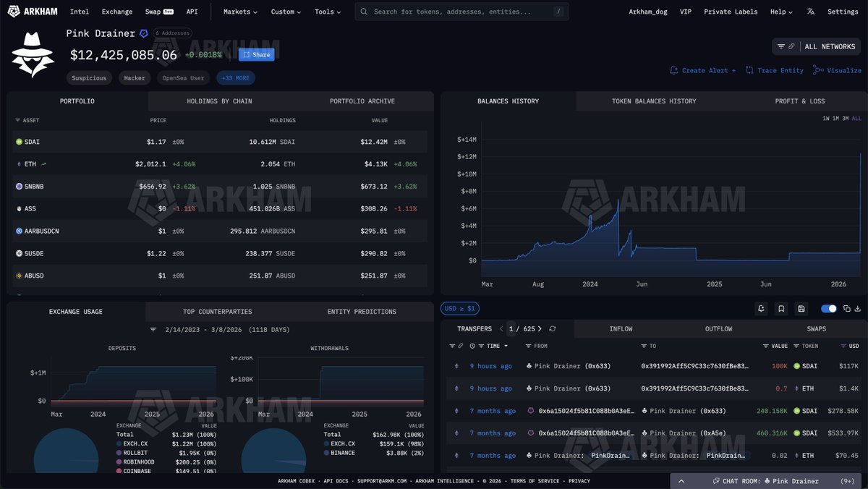Expand the 6 Addresses list
Viewport: 868px width, 489px height.
pos(172,33)
